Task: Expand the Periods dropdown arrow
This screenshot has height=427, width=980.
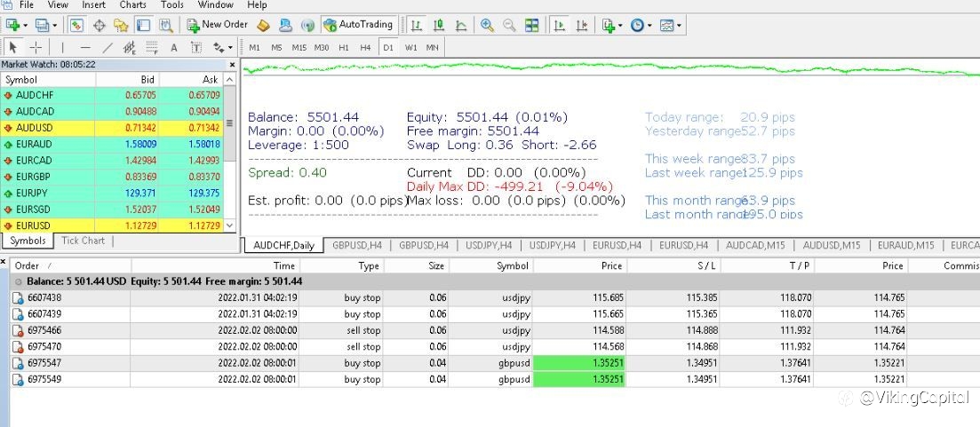Action: (649, 26)
